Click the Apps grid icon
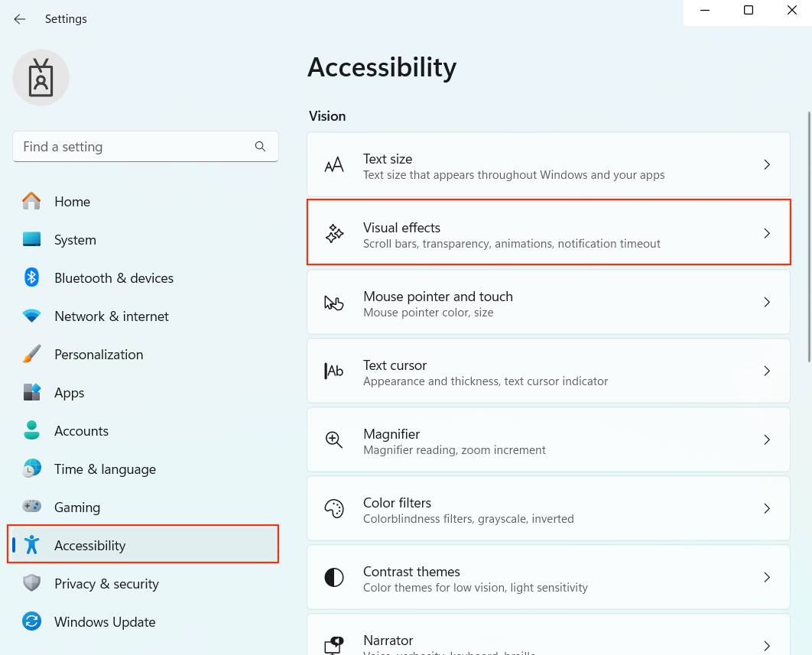Screen dimensions: 812x655 (31, 393)
